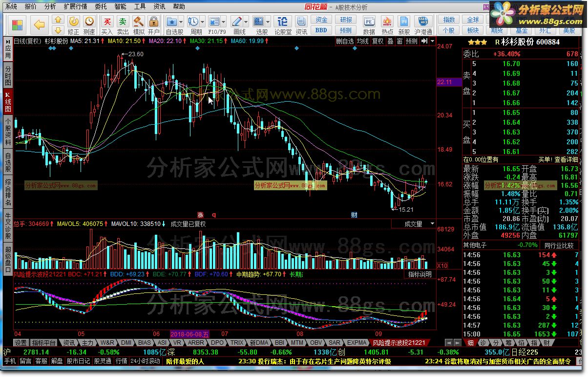Click the three-star rating icon
This screenshot has height=377, width=588.
(477, 42)
